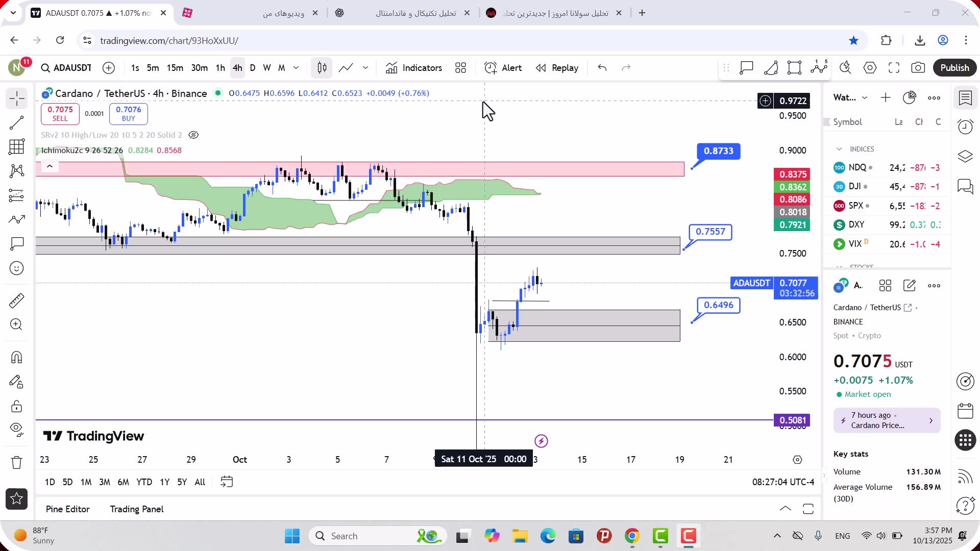The image size is (980, 551).
Task: Collapse the indicators legend chevron
Action: [50, 166]
